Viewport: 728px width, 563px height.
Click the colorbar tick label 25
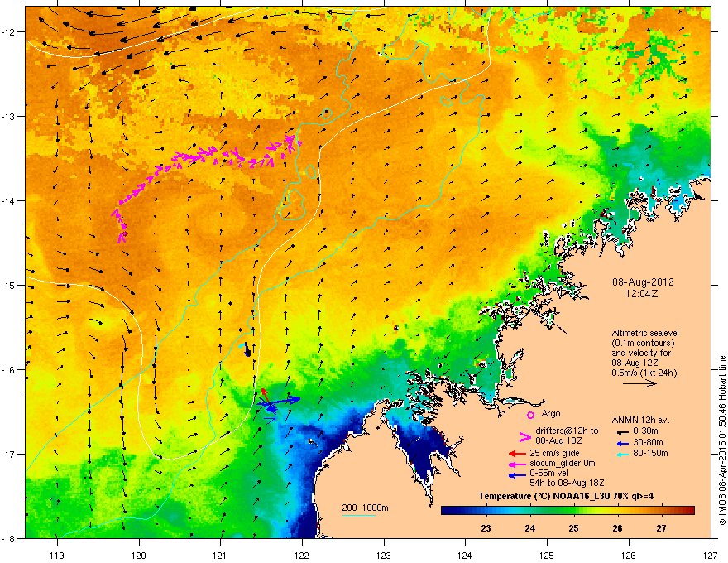tap(573, 528)
